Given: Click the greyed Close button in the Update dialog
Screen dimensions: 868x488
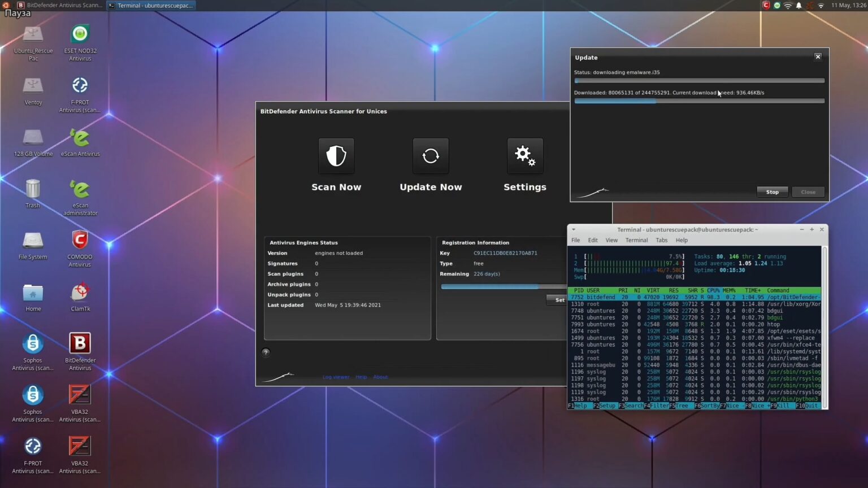Looking at the screenshot, I should (808, 192).
